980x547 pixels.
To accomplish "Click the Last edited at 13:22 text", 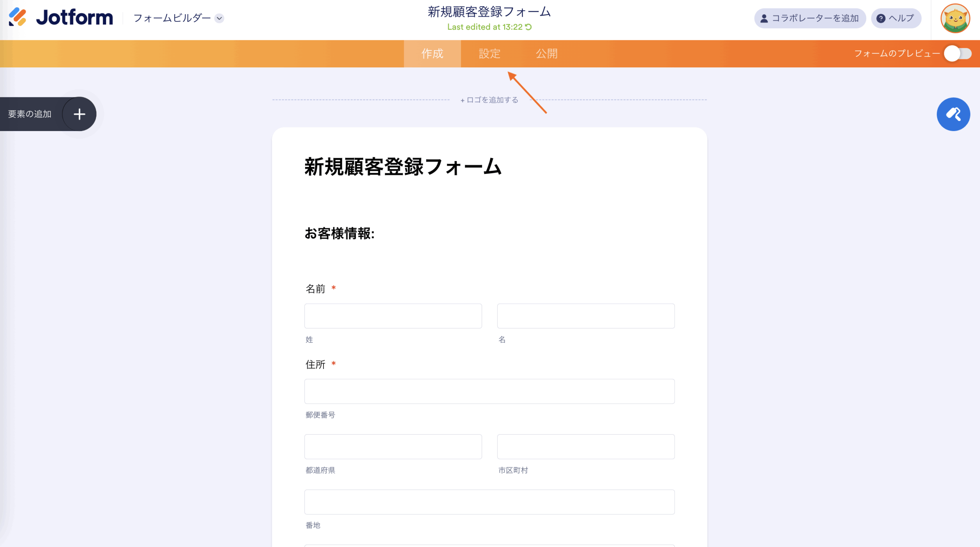I will click(485, 27).
